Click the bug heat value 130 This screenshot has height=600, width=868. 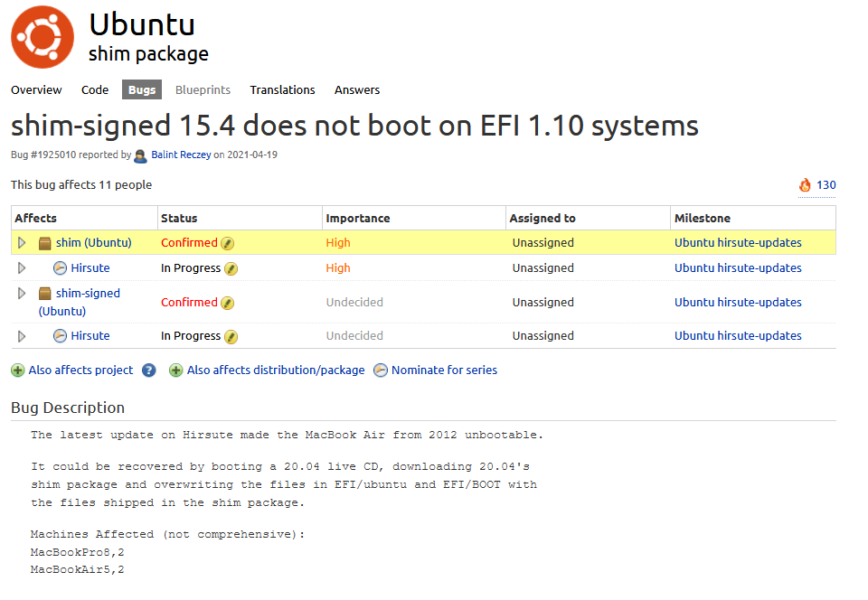pos(826,185)
